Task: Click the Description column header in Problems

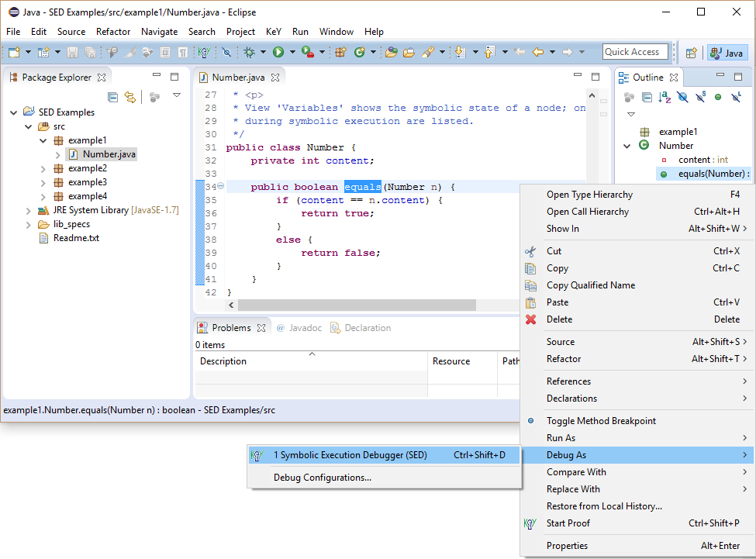Action: tap(311, 361)
